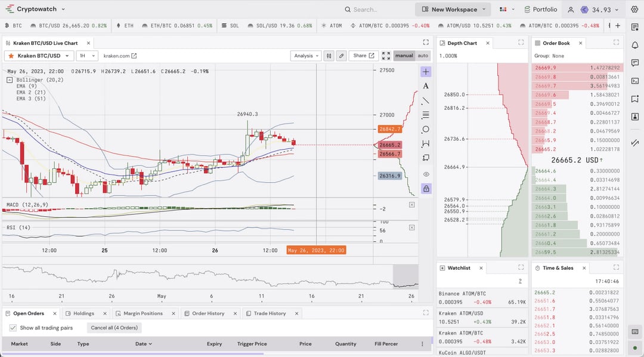Select the Open Orders tab
The height and width of the screenshot is (357, 644).
(29, 313)
